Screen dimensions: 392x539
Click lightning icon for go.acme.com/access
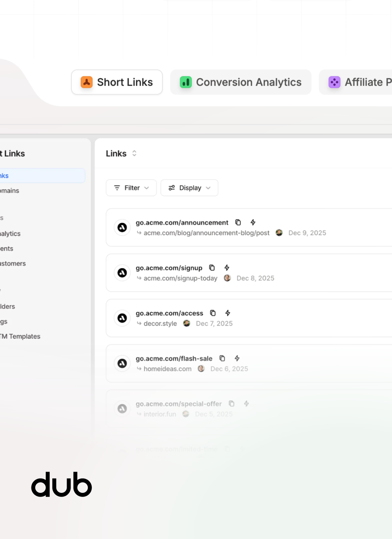coord(227,313)
